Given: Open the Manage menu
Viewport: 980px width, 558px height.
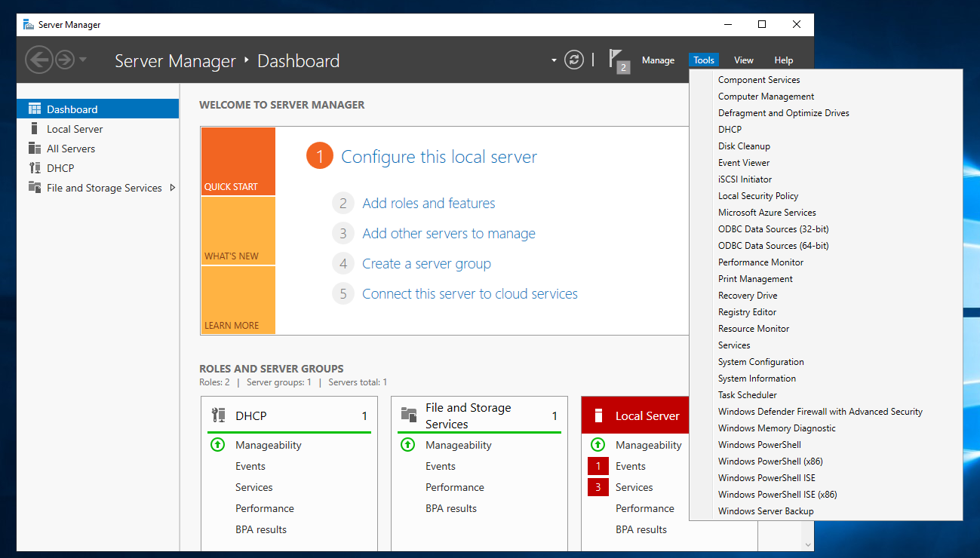Looking at the screenshot, I should (x=658, y=60).
